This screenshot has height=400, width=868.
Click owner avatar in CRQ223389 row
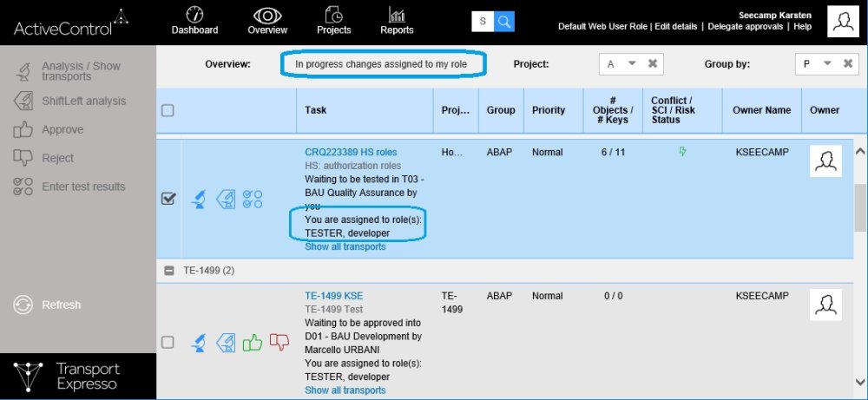pyautogui.click(x=825, y=161)
